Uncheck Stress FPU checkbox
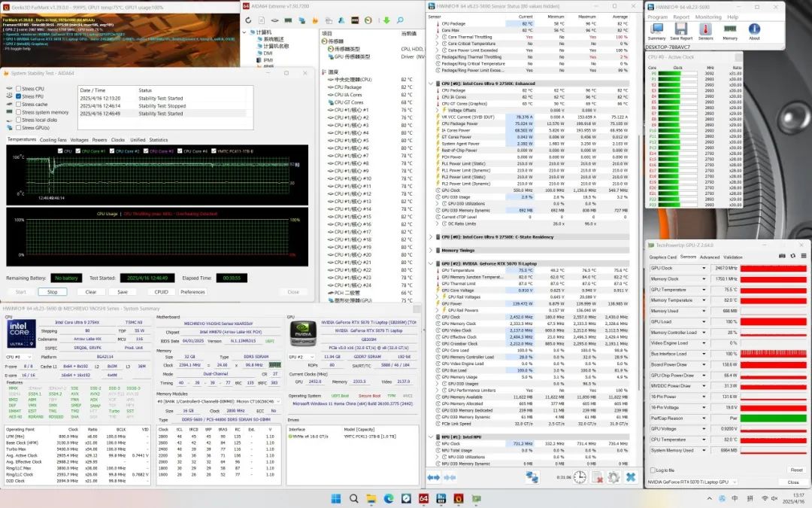 tap(19, 96)
